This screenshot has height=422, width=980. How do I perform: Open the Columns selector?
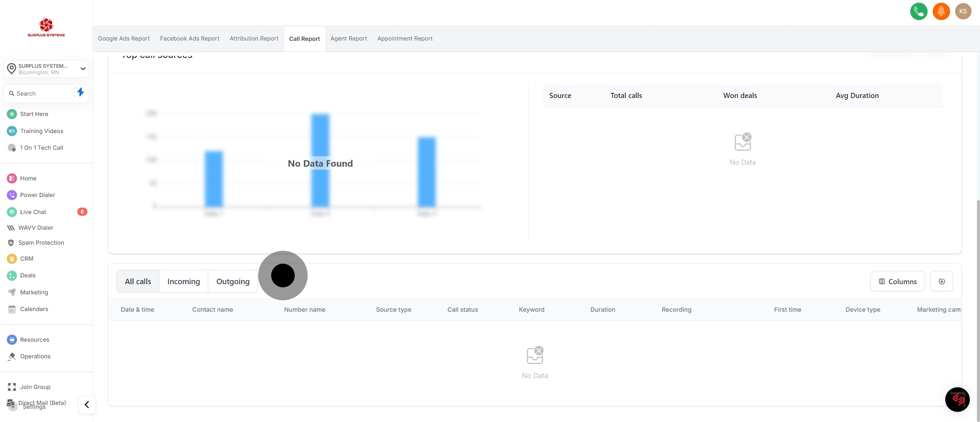point(897,281)
